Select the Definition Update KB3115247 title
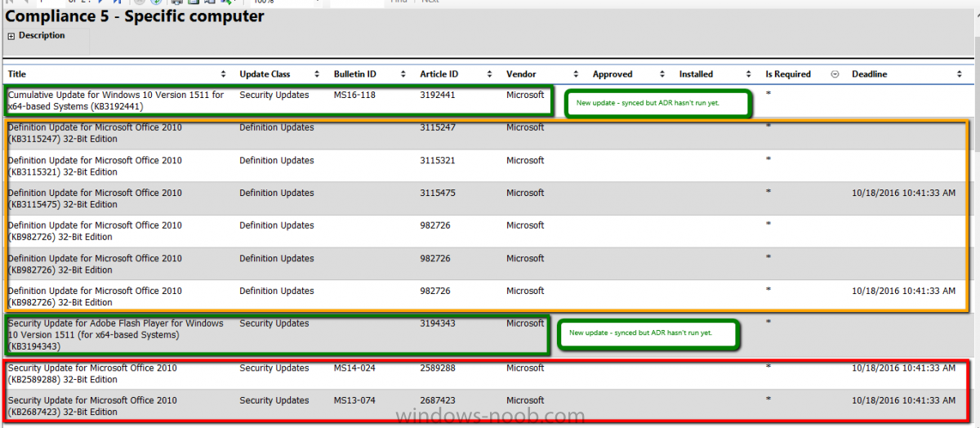 95,133
